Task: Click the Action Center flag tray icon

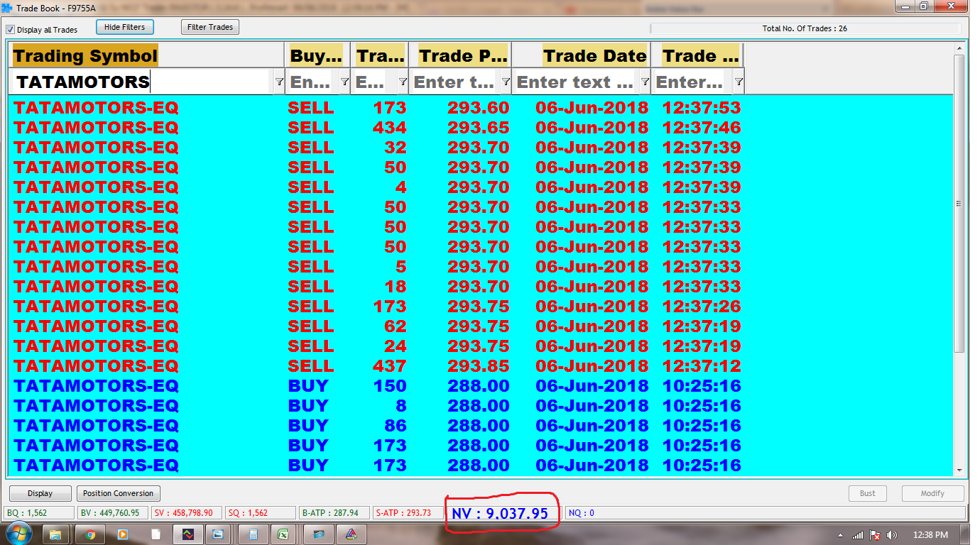Action: 876,534
